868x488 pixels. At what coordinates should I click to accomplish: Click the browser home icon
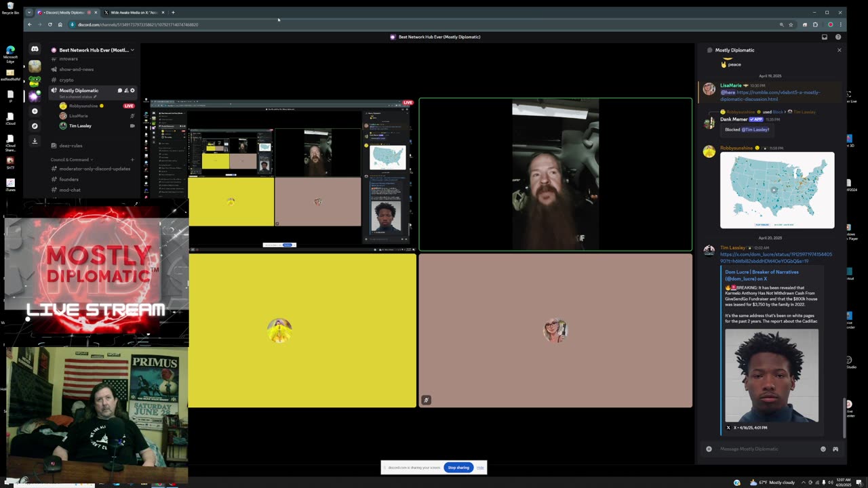(x=60, y=24)
